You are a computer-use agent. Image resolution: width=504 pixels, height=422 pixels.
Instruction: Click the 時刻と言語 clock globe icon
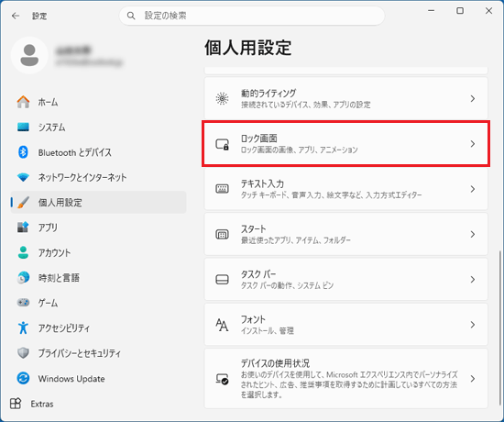(x=23, y=277)
